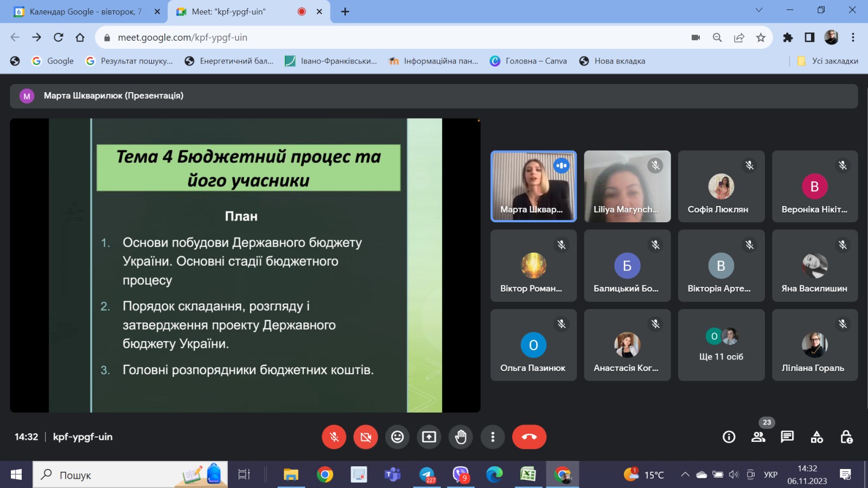Open more options three-dot menu
868x488 pixels.
coord(493,436)
